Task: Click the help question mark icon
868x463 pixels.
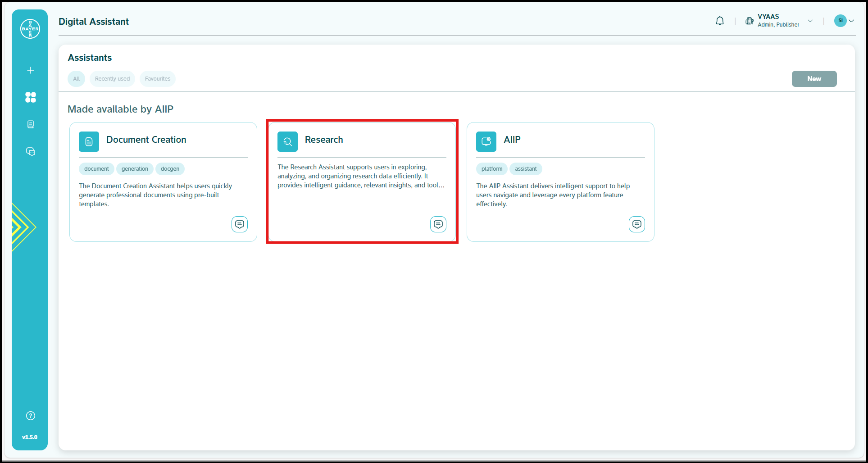Action: [x=31, y=416]
